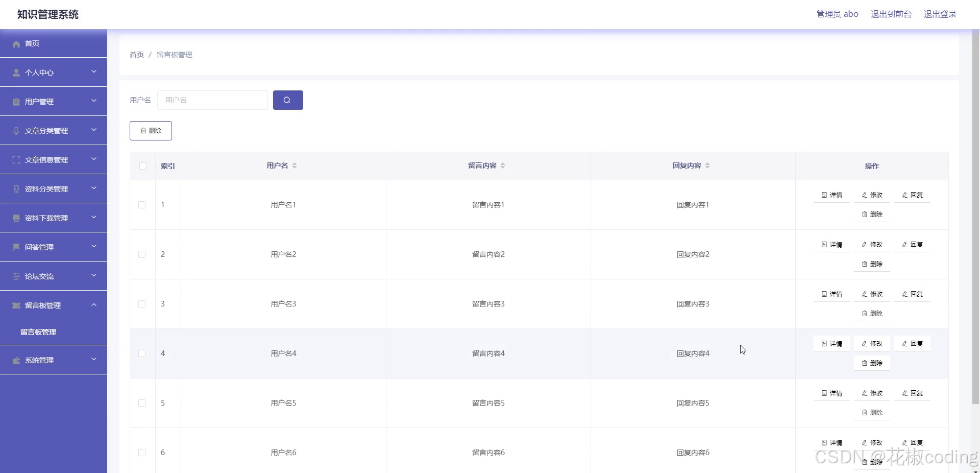Click the icon beside 资料下载管理

tap(16, 218)
